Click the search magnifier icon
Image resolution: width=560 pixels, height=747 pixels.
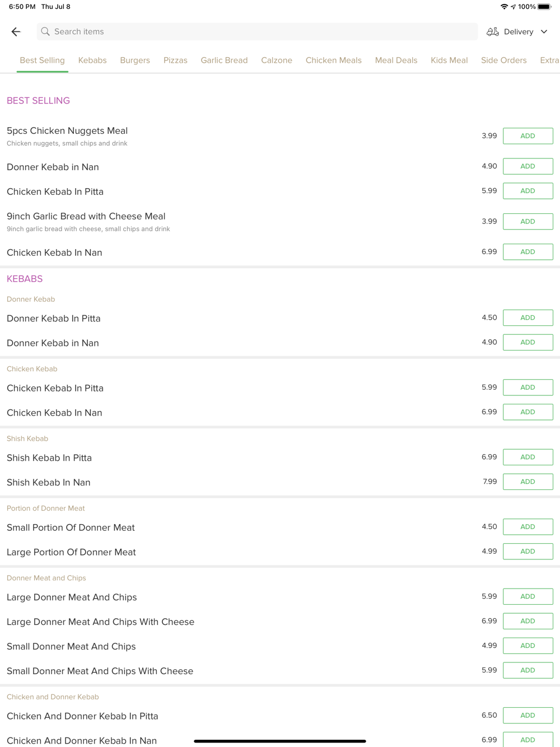point(45,32)
